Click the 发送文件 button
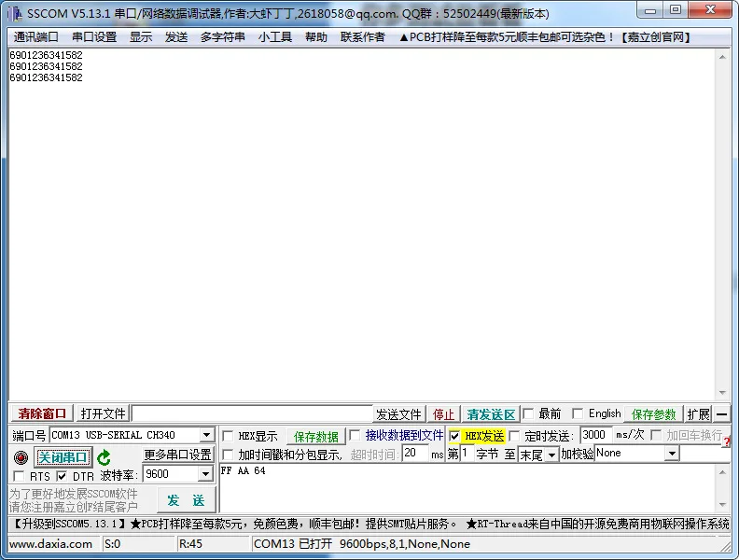This screenshot has height=560, width=739. click(398, 414)
